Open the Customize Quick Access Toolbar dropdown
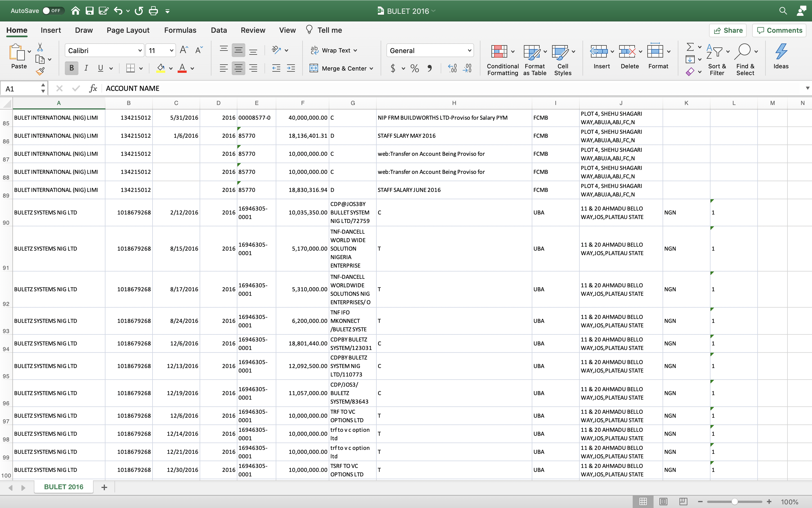Image resolution: width=812 pixels, height=508 pixels. click(x=167, y=11)
